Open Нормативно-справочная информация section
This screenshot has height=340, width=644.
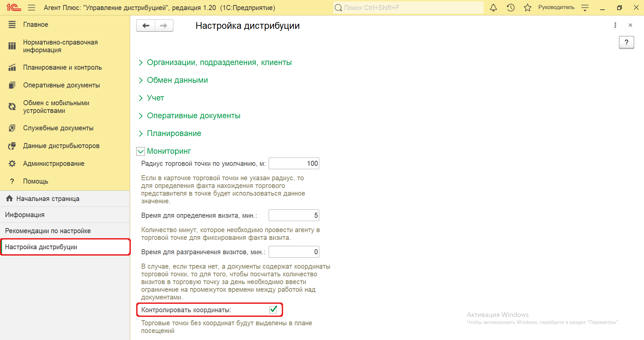[x=60, y=46]
